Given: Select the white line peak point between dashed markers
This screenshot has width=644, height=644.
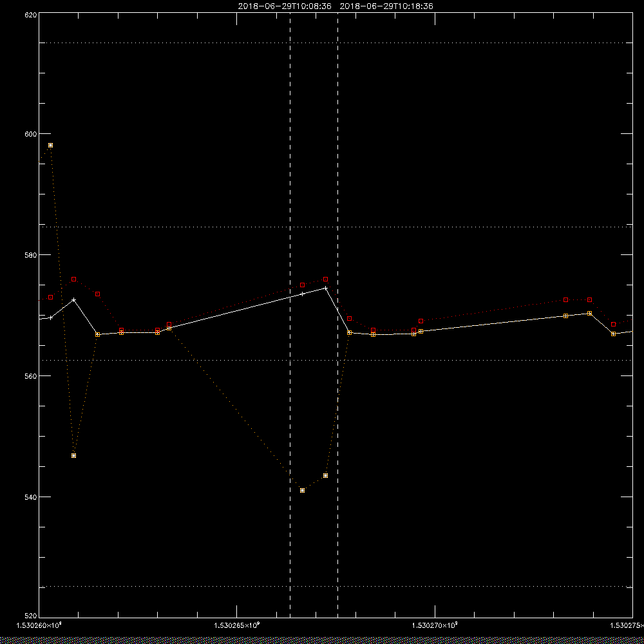Looking at the screenshot, I should tap(326, 288).
